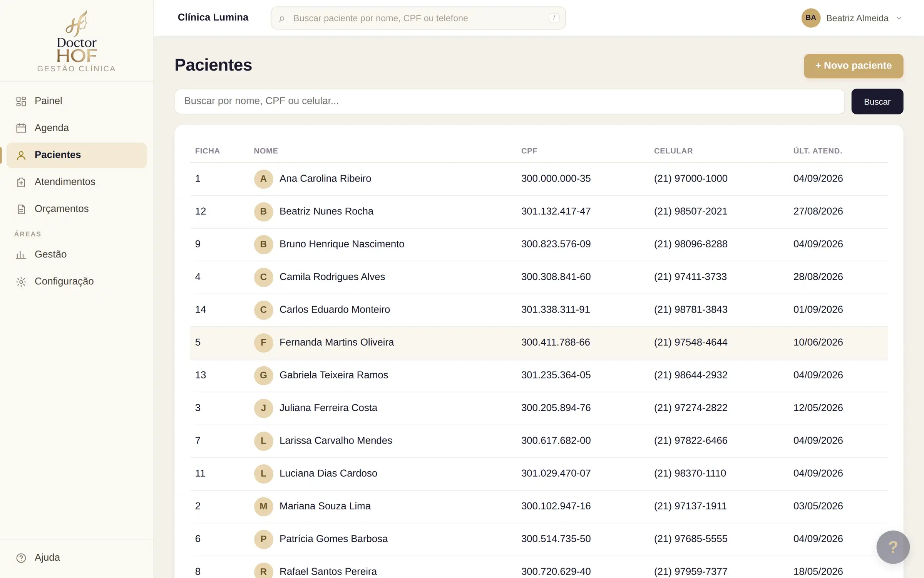Click the Buscar por nome, CPF ou celular field
924x578 pixels.
(x=509, y=101)
